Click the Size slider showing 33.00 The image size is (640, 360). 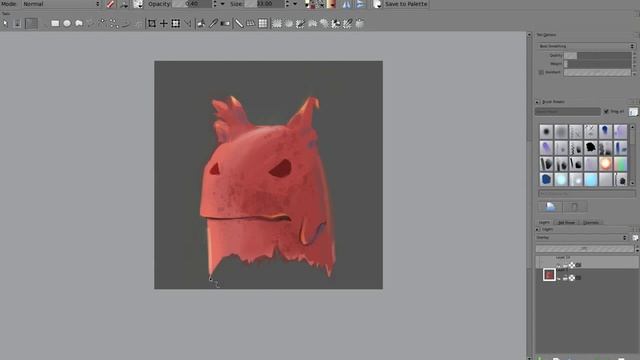[x=264, y=4]
